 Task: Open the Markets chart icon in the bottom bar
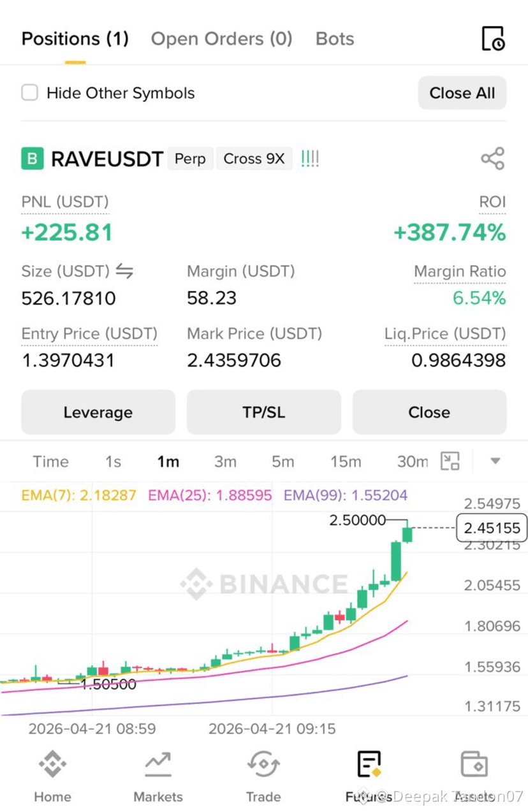158,764
